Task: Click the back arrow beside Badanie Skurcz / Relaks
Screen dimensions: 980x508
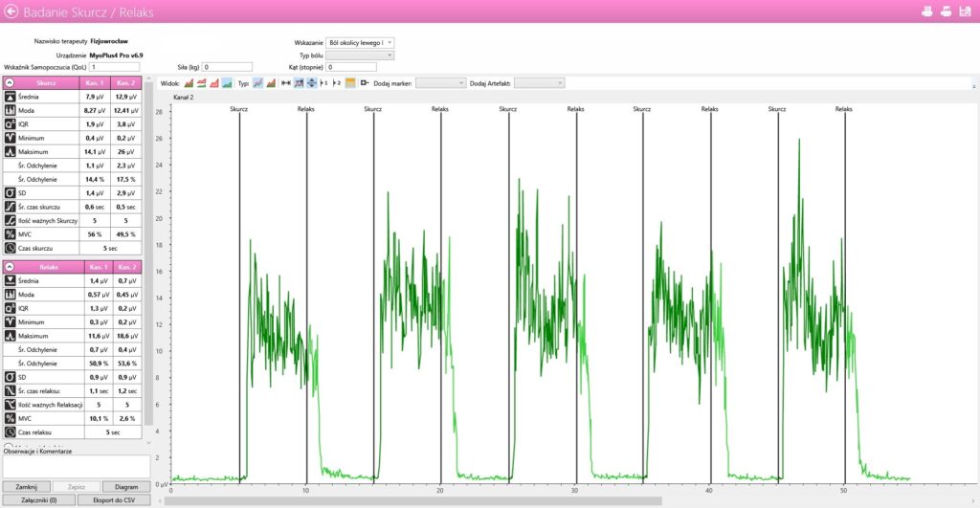Action: pyautogui.click(x=11, y=12)
